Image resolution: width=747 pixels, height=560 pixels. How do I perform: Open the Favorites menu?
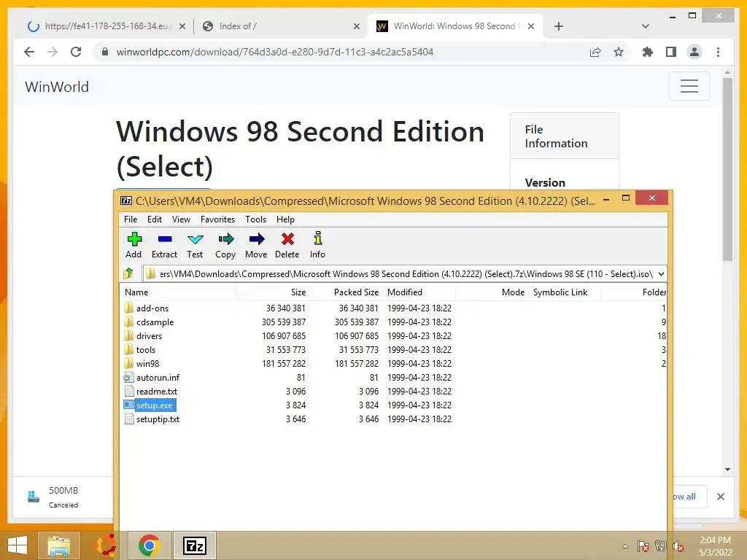217,219
